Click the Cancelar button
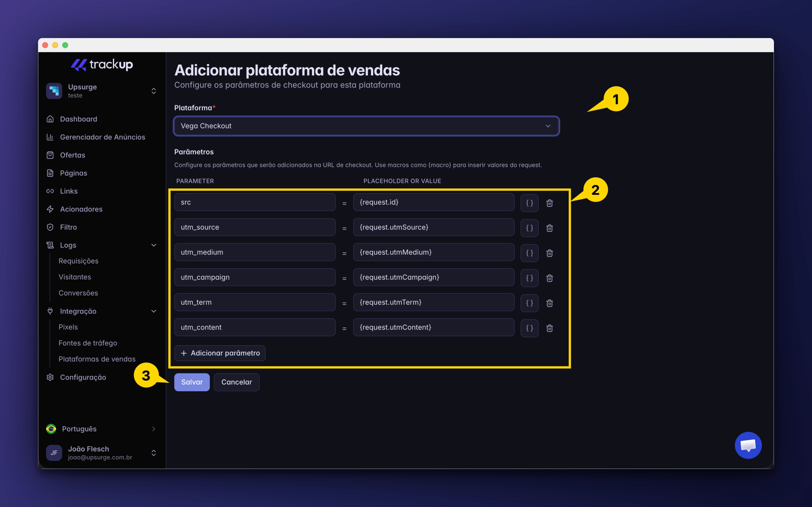Image resolution: width=812 pixels, height=507 pixels. 236,382
